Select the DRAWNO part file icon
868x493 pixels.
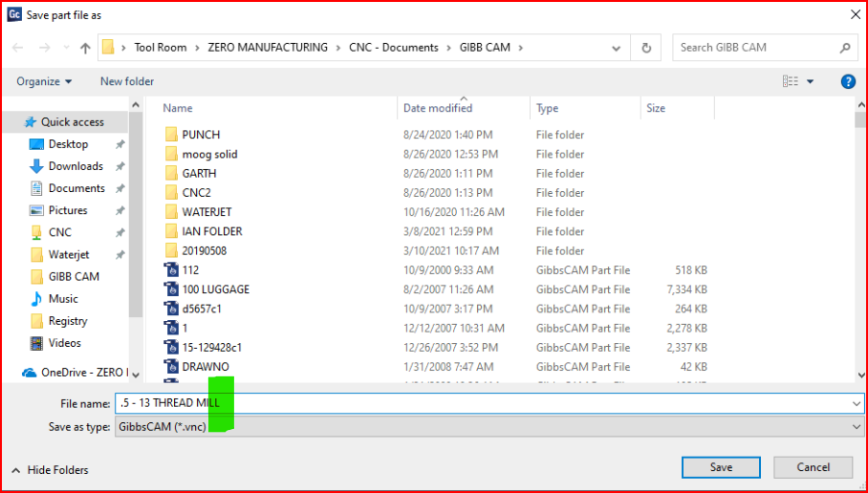click(172, 367)
